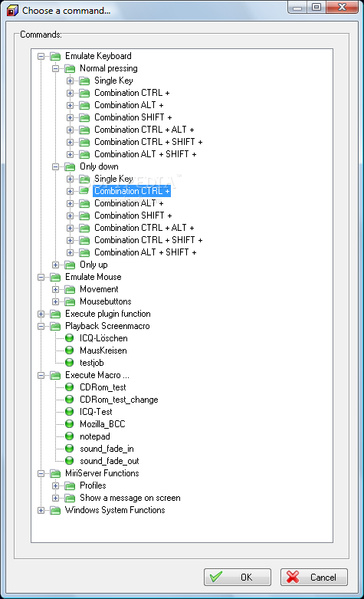Expand the Mousebuttons branch
364x599 pixels.
point(55,301)
